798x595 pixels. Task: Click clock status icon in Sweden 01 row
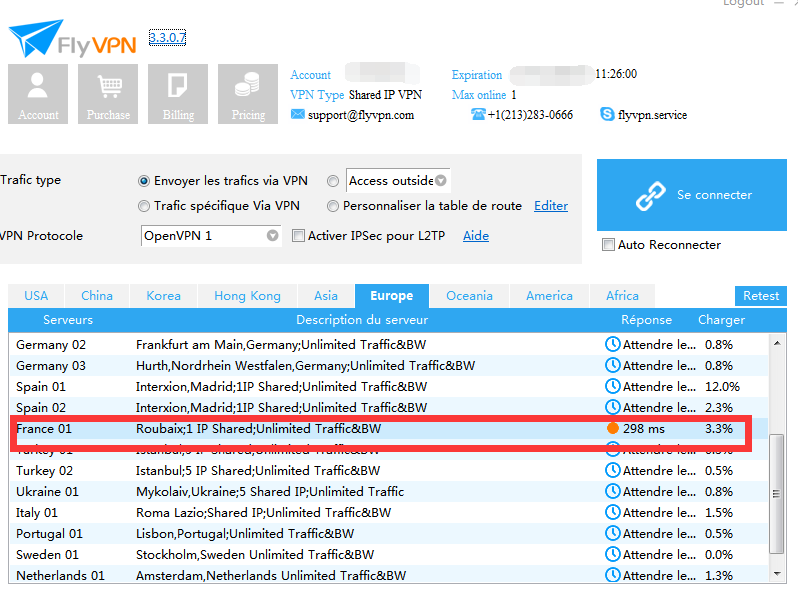tap(613, 554)
